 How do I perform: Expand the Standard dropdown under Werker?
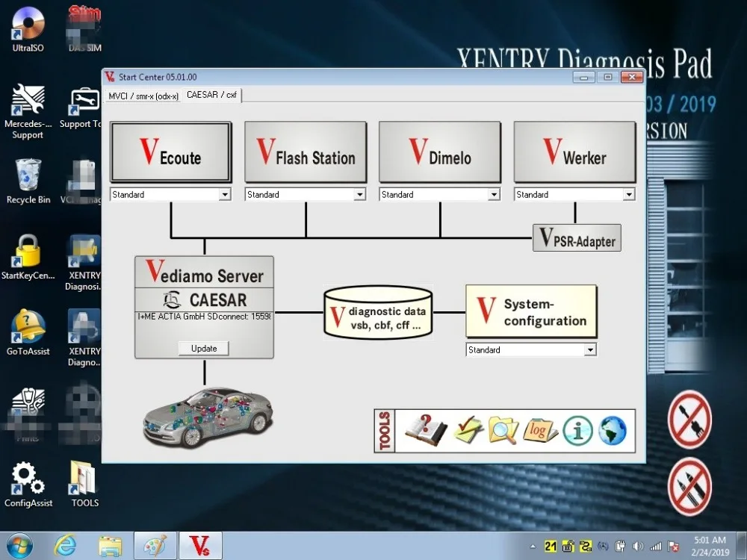click(x=629, y=194)
